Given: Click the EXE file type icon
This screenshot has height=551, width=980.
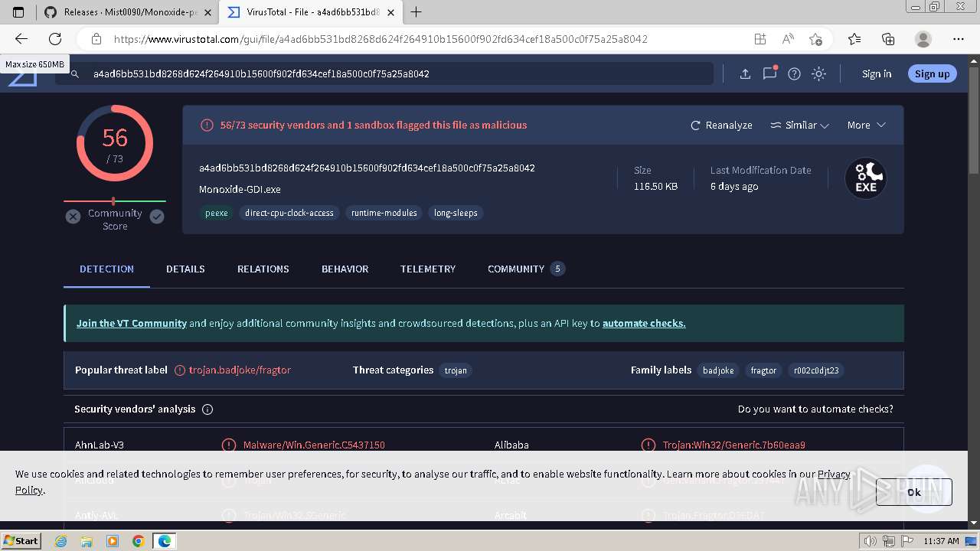Looking at the screenshot, I should (x=865, y=178).
